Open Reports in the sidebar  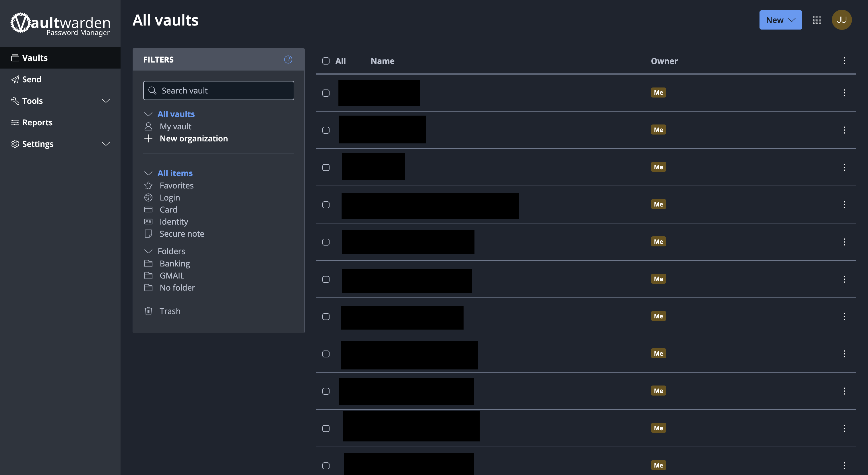point(60,122)
